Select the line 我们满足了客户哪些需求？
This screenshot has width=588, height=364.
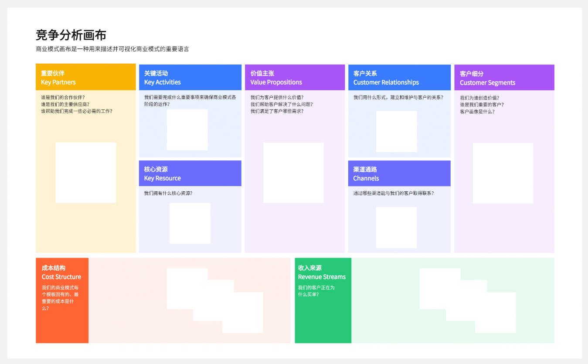click(277, 111)
